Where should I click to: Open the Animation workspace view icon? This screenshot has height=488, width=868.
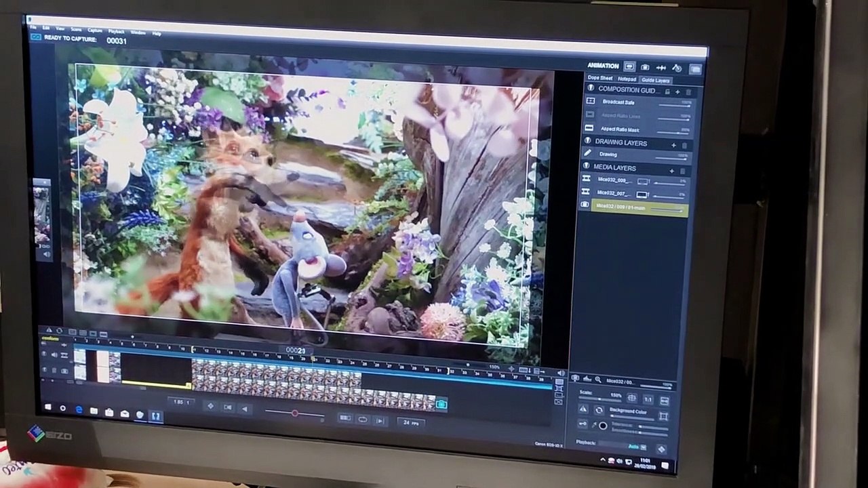coord(629,66)
